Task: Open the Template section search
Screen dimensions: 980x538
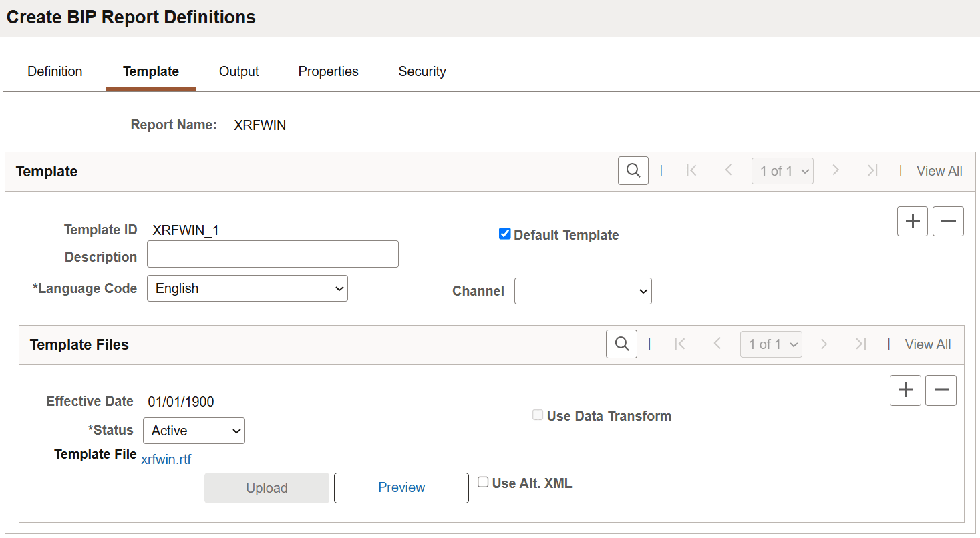Action: [x=633, y=170]
